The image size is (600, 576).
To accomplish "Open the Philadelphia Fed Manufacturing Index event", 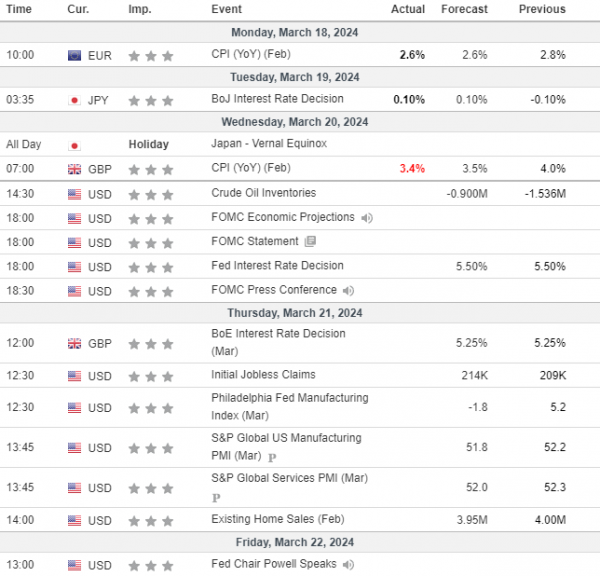I will click(x=290, y=406).
